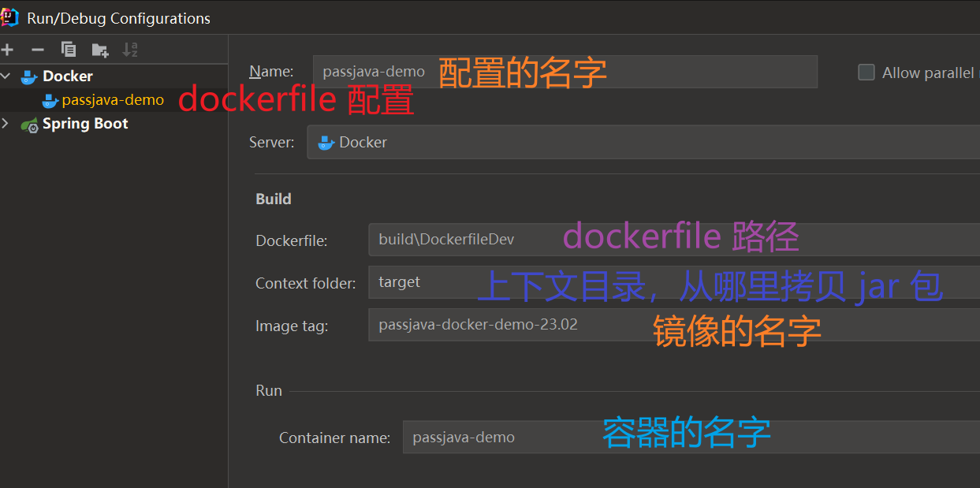Click the Remove Configuration minus icon
Image resolution: width=980 pixels, height=488 pixels.
[37, 50]
